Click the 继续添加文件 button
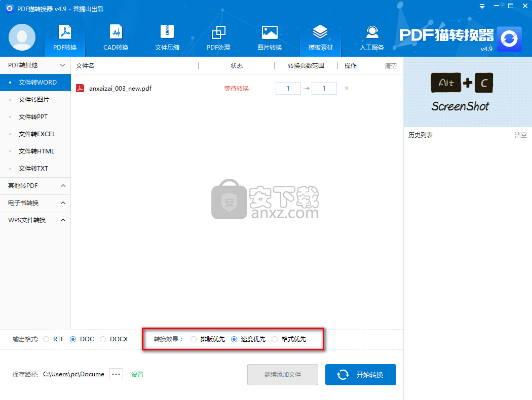This screenshot has width=532, height=400. point(283,375)
